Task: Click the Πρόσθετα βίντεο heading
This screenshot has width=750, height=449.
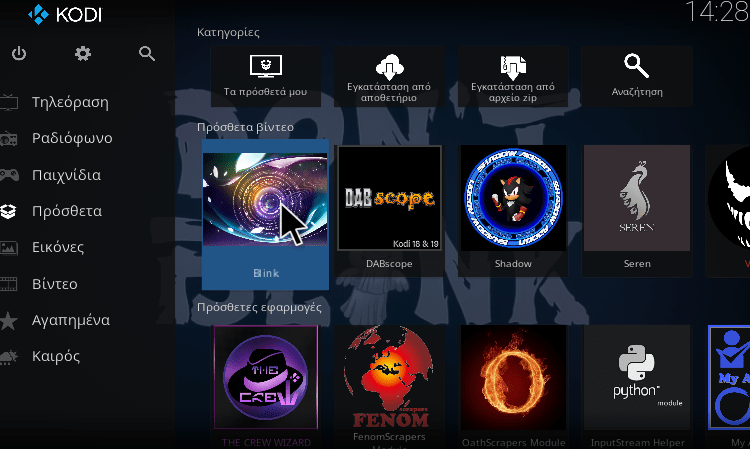Action: tap(245, 127)
